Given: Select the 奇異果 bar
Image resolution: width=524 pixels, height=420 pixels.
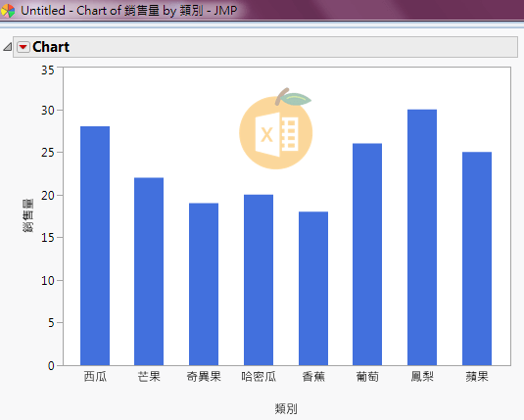Looking at the screenshot, I should click(204, 284).
